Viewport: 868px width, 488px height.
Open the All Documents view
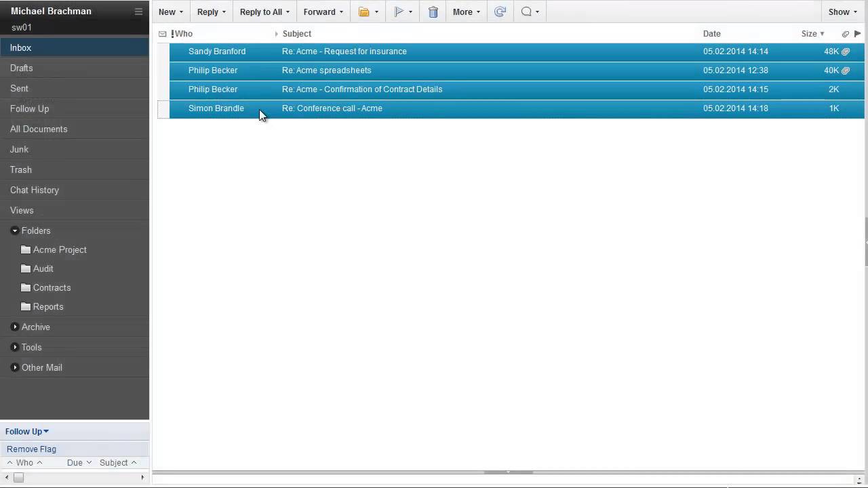[x=75, y=129]
